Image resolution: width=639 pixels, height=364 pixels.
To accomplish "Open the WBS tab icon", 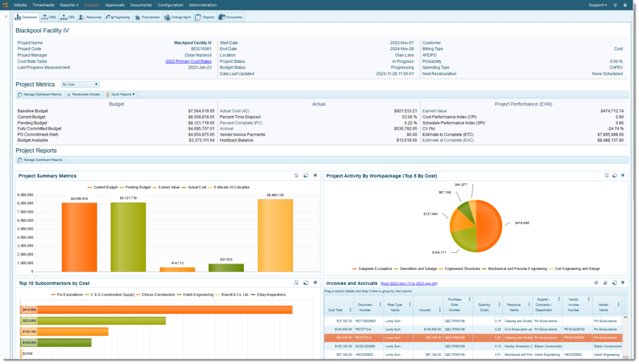I will [45, 17].
